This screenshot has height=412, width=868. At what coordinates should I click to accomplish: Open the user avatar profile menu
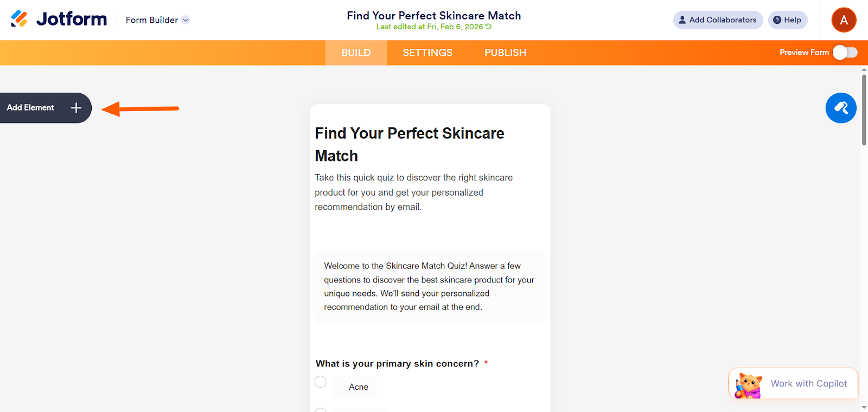pyautogui.click(x=844, y=20)
